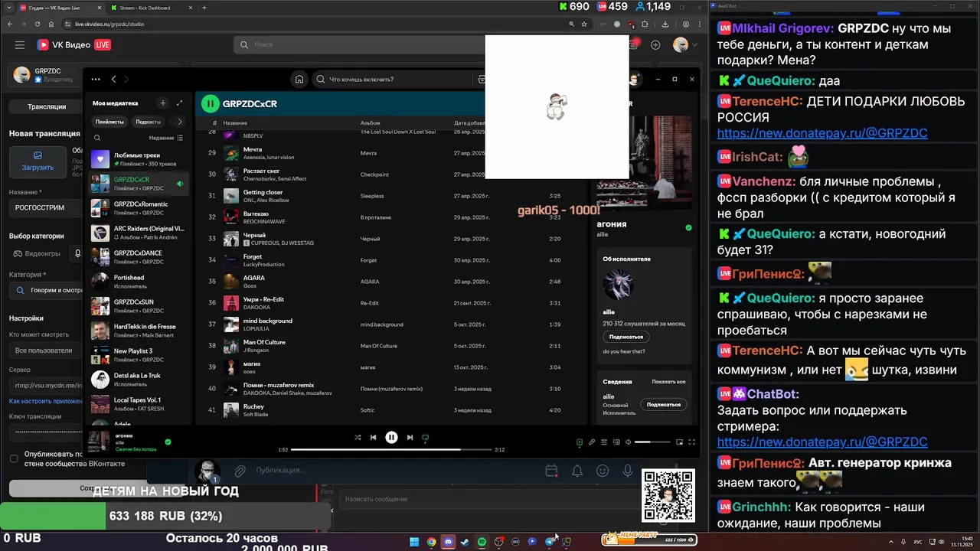Adjust the Spotify volume slider
980x551 pixels.
coord(652,442)
